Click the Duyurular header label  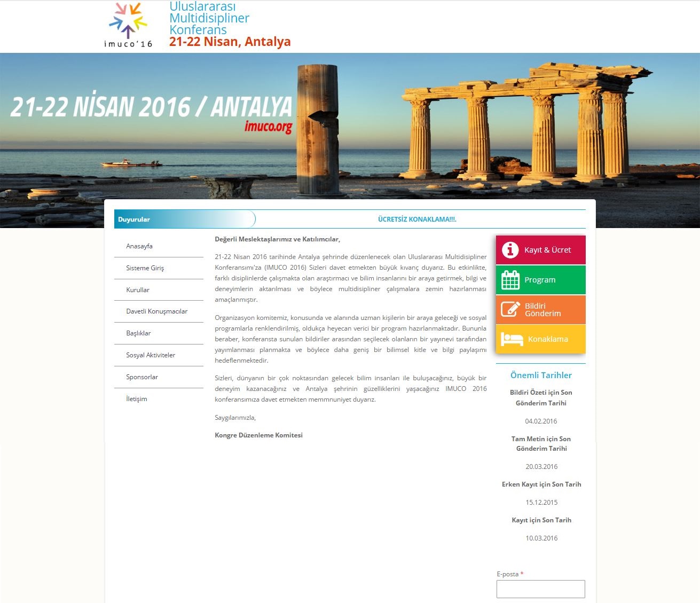point(134,220)
